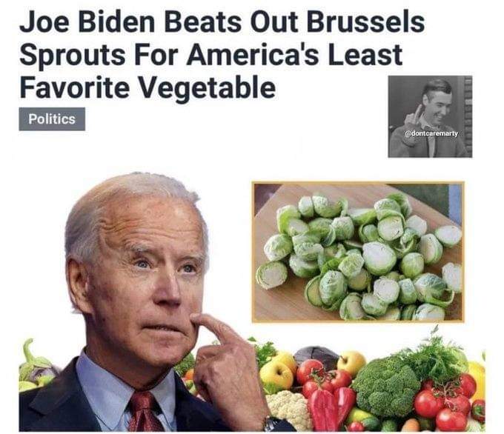
Task: Click the @dontcaremarty watermark text
Action: click(x=431, y=133)
